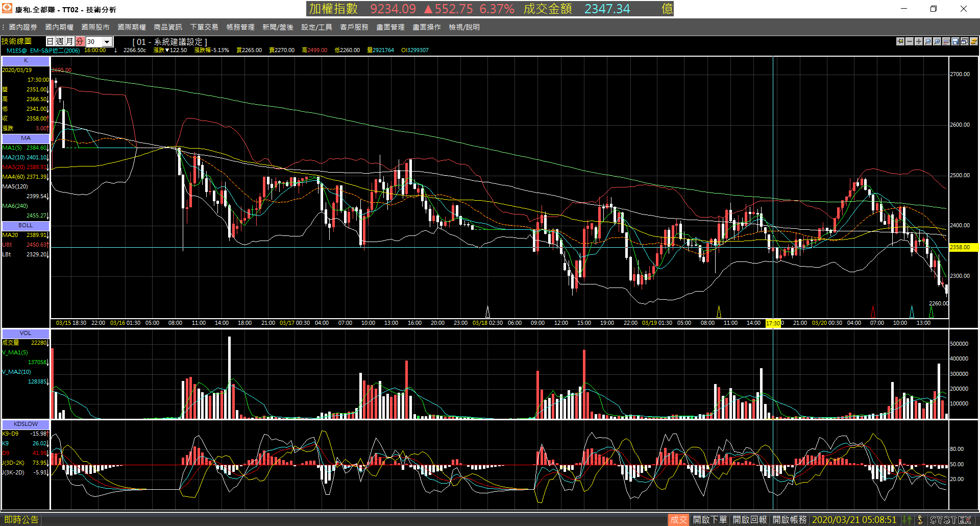Open the 客戶服務 menu

pos(354,27)
